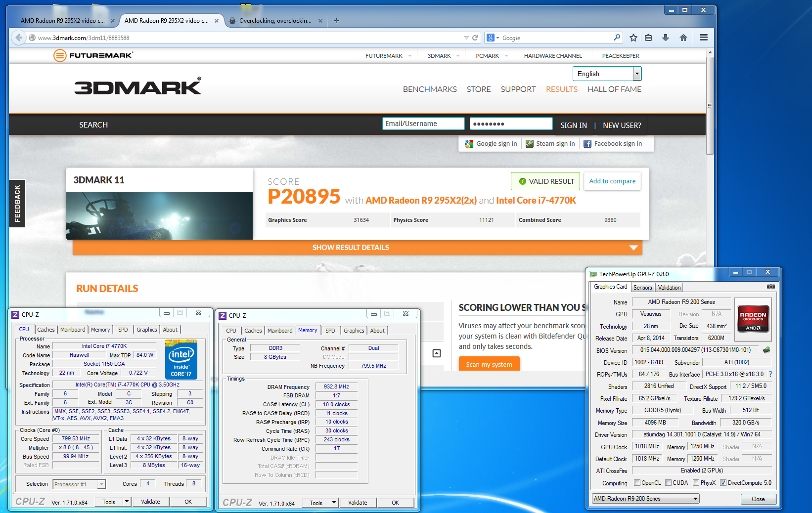Click the Facebook sign in option
This screenshot has width=812, height=513.
pyautogui.click(x=613, y=144)
